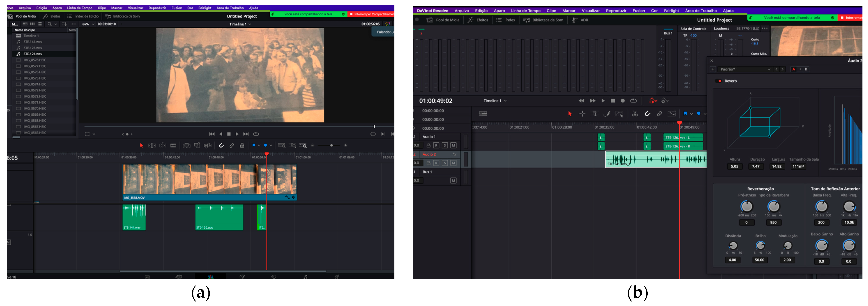Select the razor scissors tool in Fairlight
The image size is (868, 306).
(x=635, y=114)
